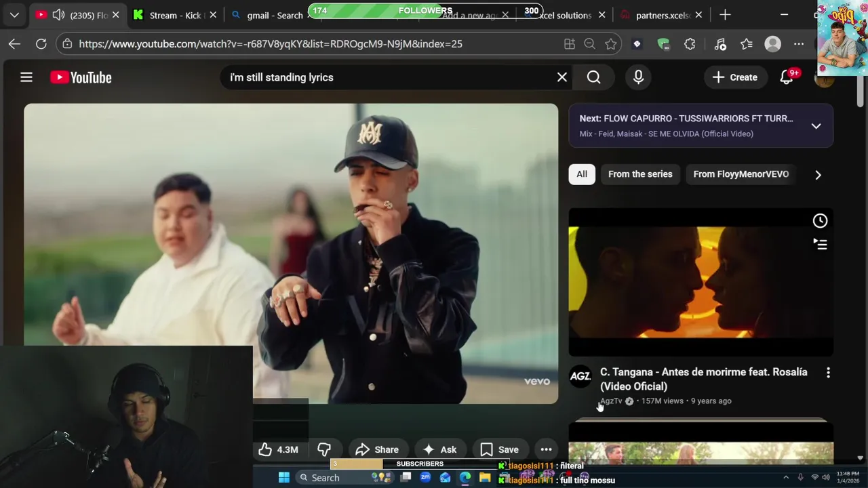Add C. Tangana video to queue
The height and width of the screenshot is (488, 868).
(x=820, y=244)
